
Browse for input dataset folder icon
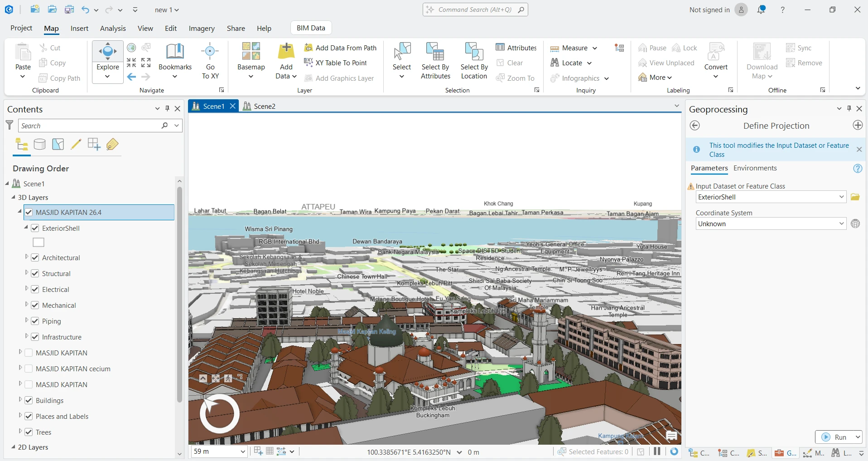pos(855,197)
